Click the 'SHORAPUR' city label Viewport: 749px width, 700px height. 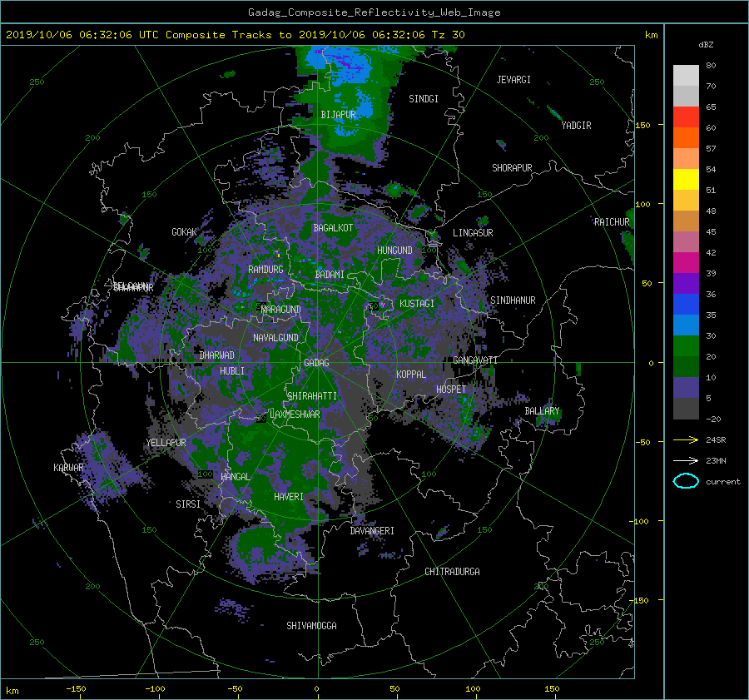pyautogui.click(x=512, y=168)
